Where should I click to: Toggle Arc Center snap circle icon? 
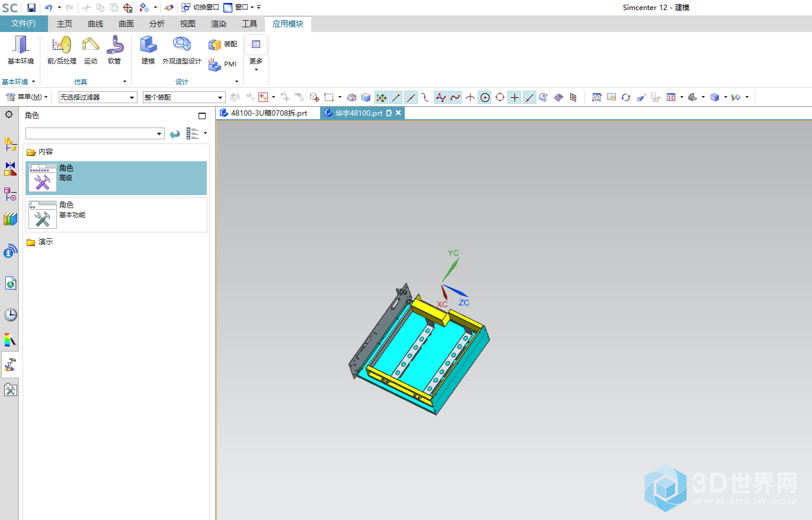click(485, 97)
